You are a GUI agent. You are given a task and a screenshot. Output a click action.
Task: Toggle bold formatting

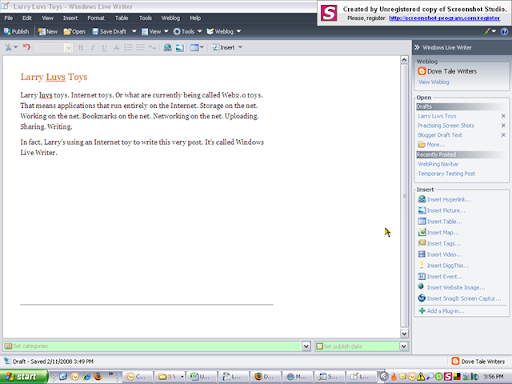[x=81, y=48]
